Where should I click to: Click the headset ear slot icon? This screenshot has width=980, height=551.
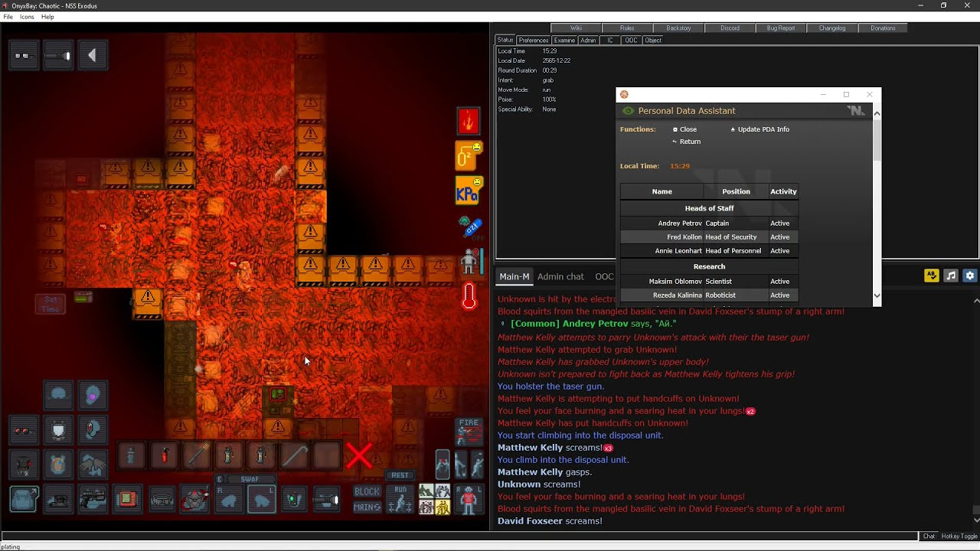pyautogui.click(x=93, y=431)
